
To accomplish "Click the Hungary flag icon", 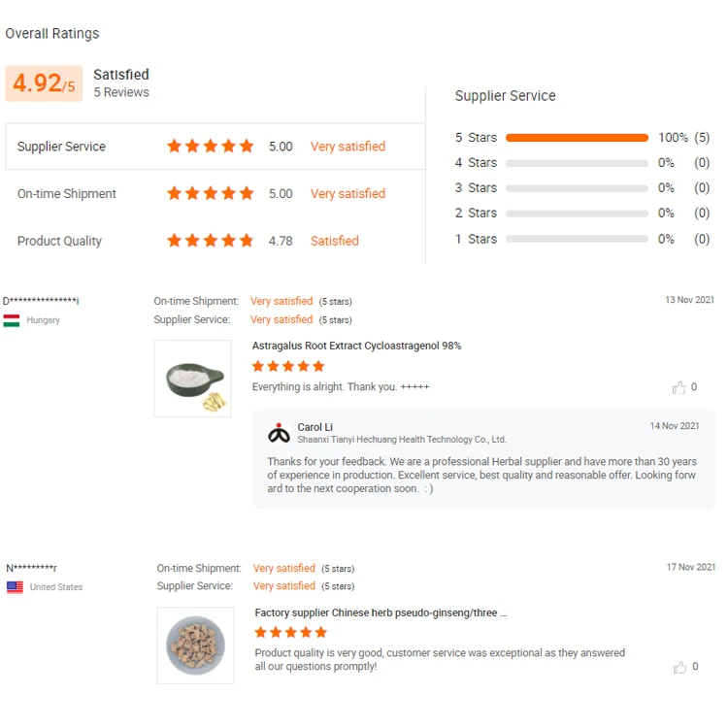I will pos(12,320).
